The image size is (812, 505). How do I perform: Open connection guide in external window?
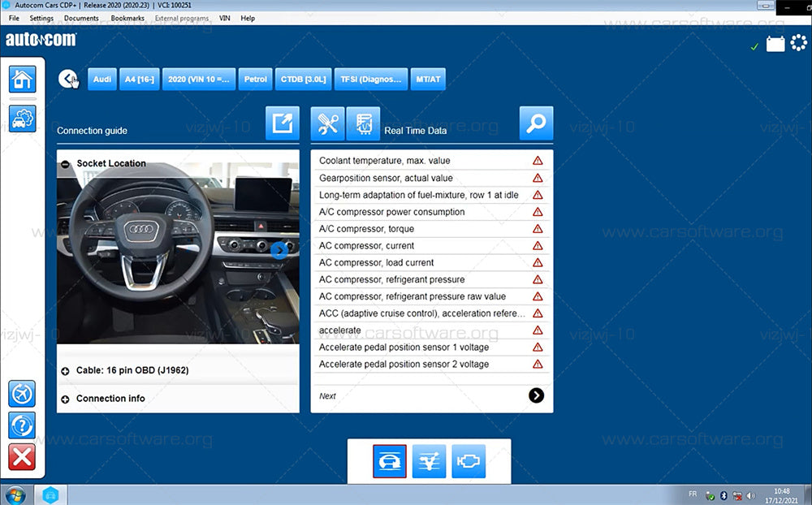click(x=283, y=123)
